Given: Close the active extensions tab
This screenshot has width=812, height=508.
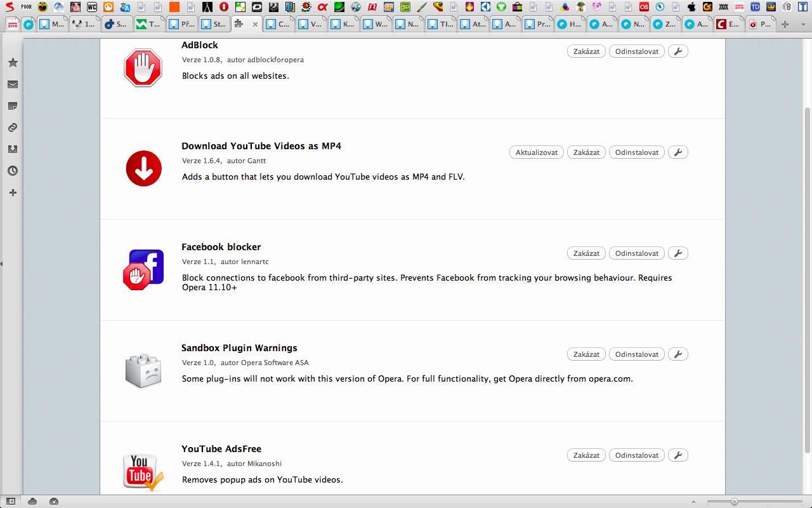Looking at the screenshot, I should 256,25.
